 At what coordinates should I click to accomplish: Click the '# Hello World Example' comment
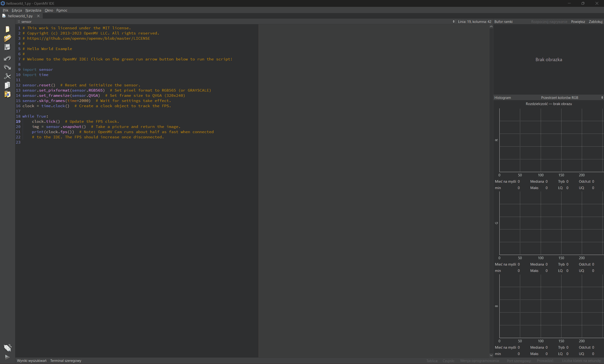[x=47, y=49]
